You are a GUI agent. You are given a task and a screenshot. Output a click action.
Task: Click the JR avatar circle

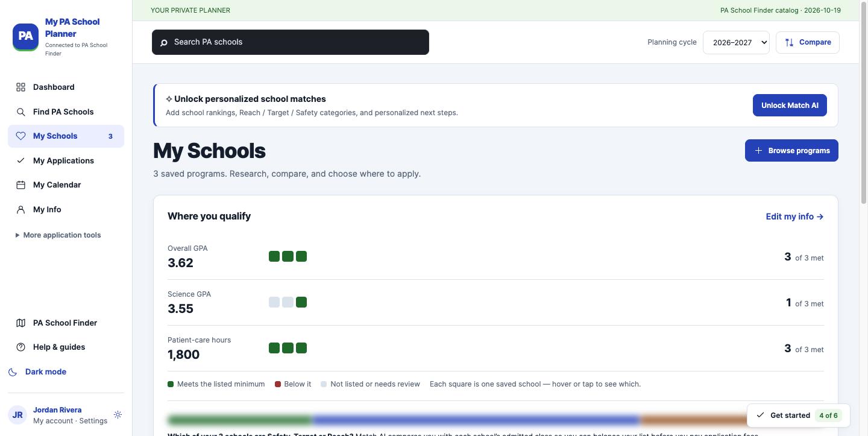pyautogui.click(x=17, y=415)
